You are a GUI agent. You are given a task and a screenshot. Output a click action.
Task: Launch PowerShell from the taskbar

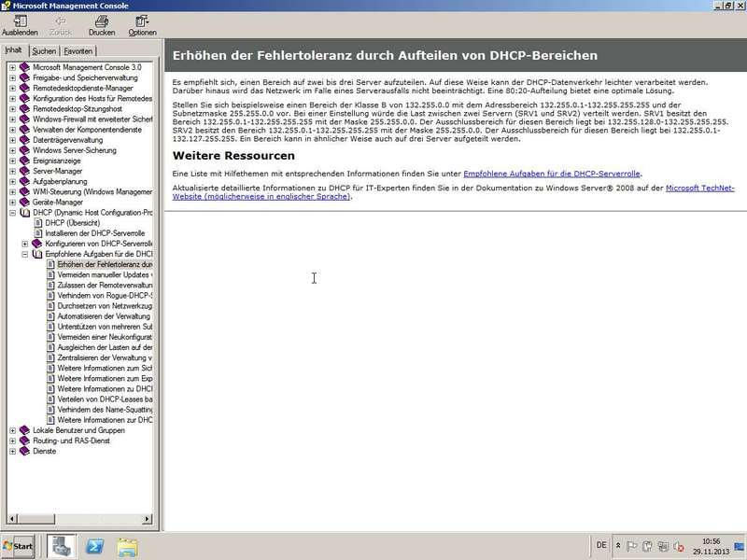pos(94,546)
